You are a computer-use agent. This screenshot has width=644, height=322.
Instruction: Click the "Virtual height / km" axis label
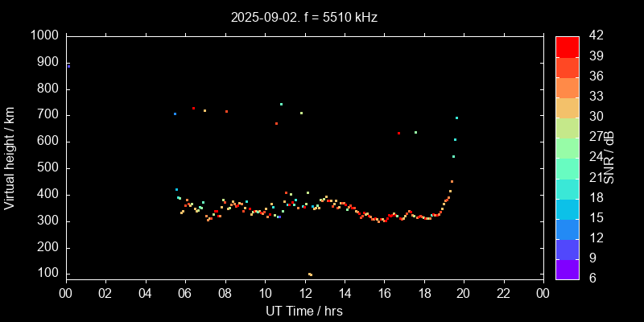pos(10,158)
